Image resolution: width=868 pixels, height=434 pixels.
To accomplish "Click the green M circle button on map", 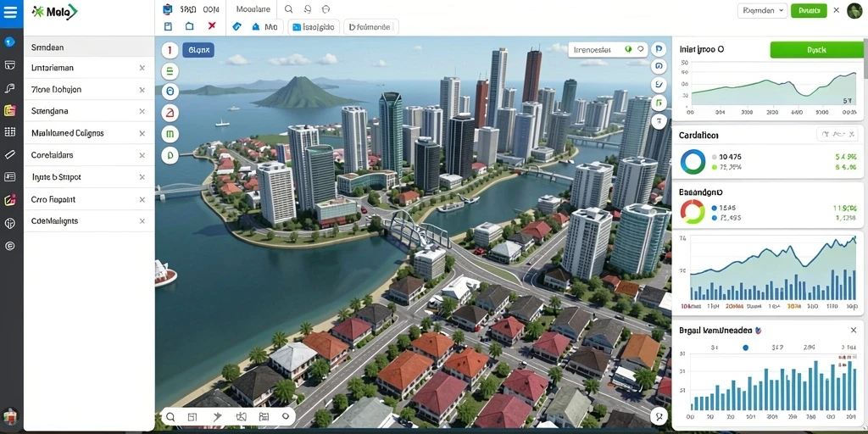I will (x=170, y=133).
